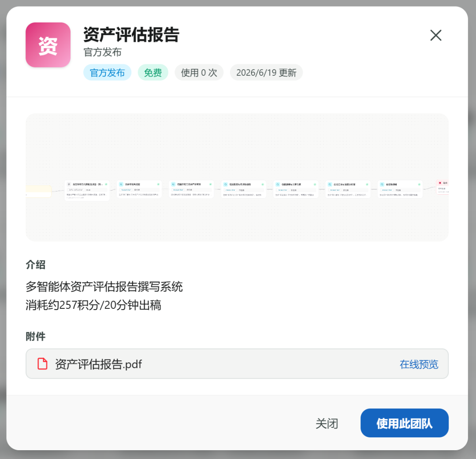Click the 2026/6/19 更新 date tag
The width and height of the screenshot is (476, 459).
tap(266, 73)
